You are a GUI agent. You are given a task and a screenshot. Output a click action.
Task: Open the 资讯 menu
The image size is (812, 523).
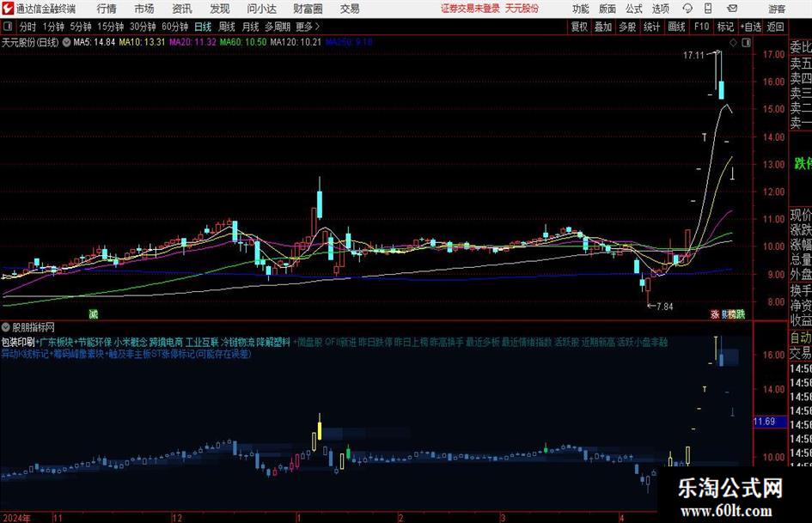pos(182,9)
